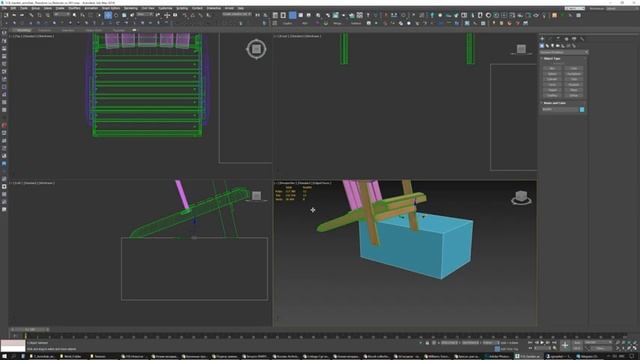
Task: Open the Graph Editors menu
Action: [x=111, y=8]
